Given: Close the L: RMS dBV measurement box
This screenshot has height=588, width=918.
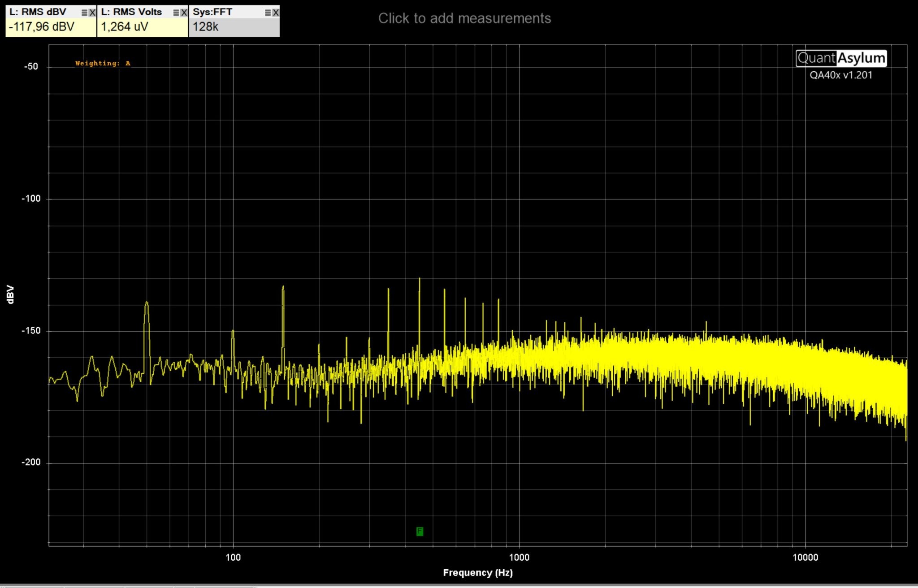Looking at the screenshot, I should click(92, 13).
